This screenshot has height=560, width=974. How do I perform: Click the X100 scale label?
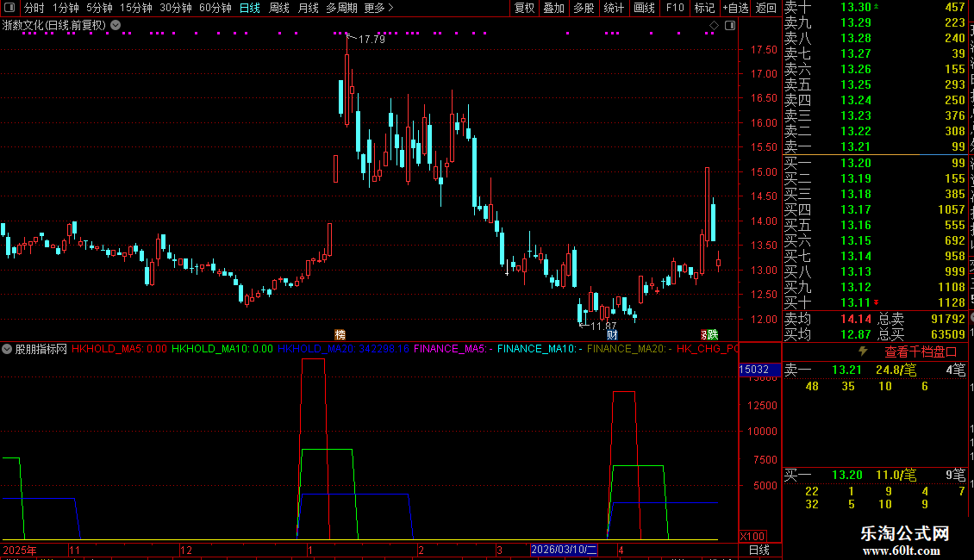(x=752, y=537)
